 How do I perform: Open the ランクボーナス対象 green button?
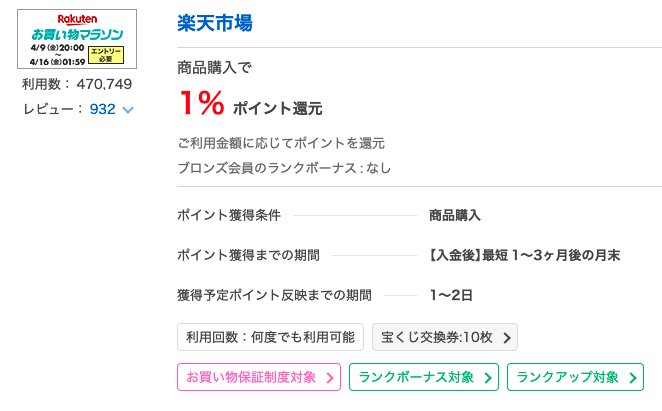(424, 377)
